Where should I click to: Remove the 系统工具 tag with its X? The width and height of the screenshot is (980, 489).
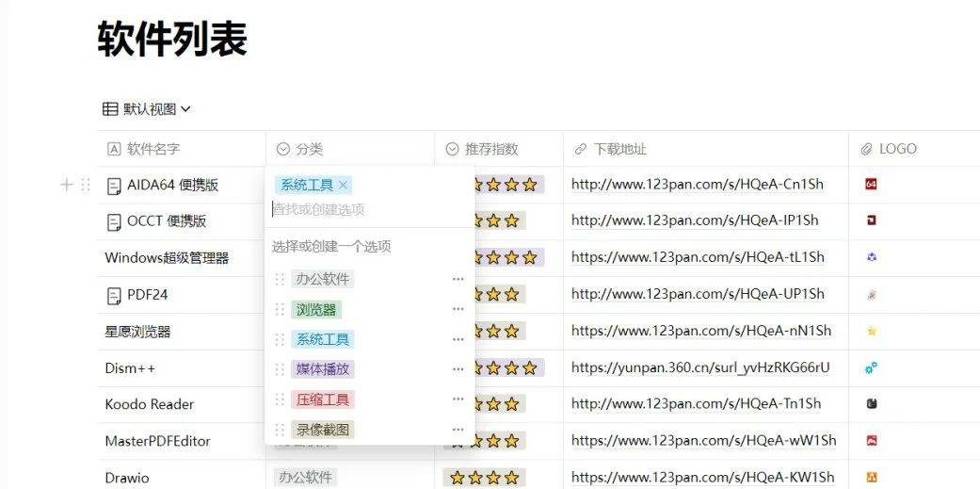coord(344,186)
